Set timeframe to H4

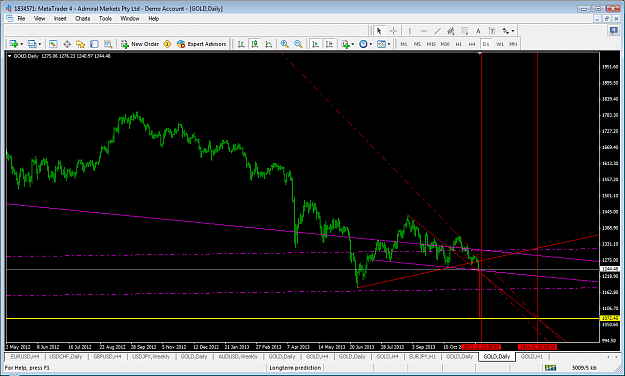472,44
